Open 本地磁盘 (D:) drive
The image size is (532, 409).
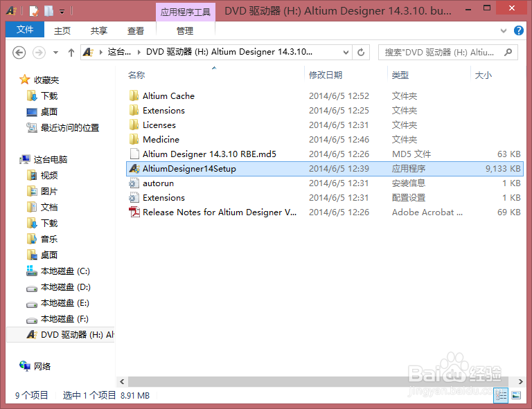[x=66, y=287]
